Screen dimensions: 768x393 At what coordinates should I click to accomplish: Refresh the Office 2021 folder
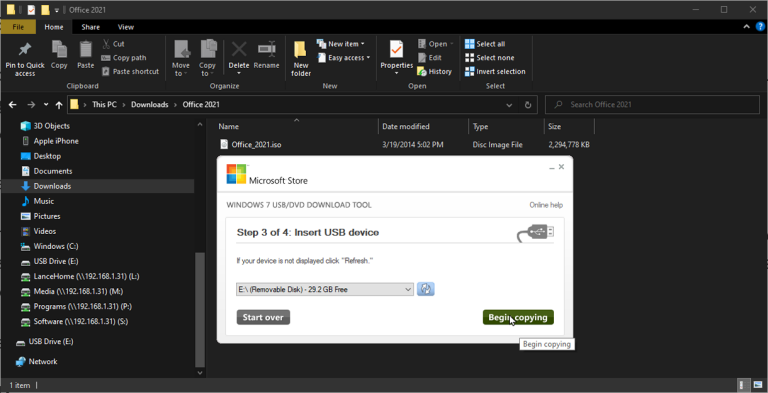(528, 105)
